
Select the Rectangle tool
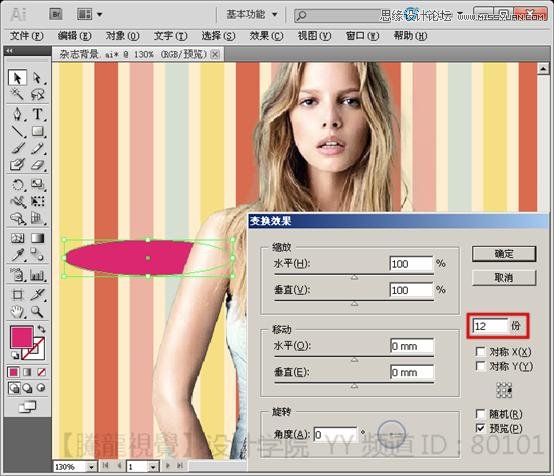pyautogui.click(x=37, y=131)
